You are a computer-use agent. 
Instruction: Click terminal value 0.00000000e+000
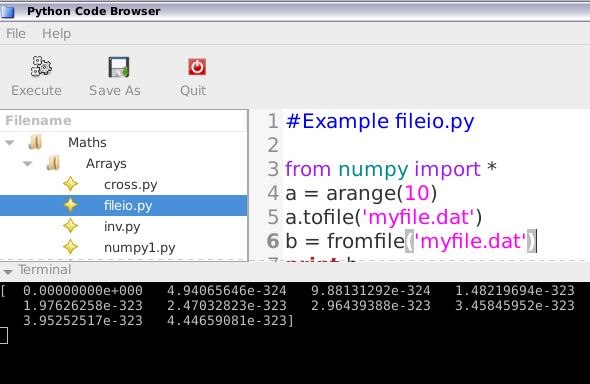pos(83,291)
